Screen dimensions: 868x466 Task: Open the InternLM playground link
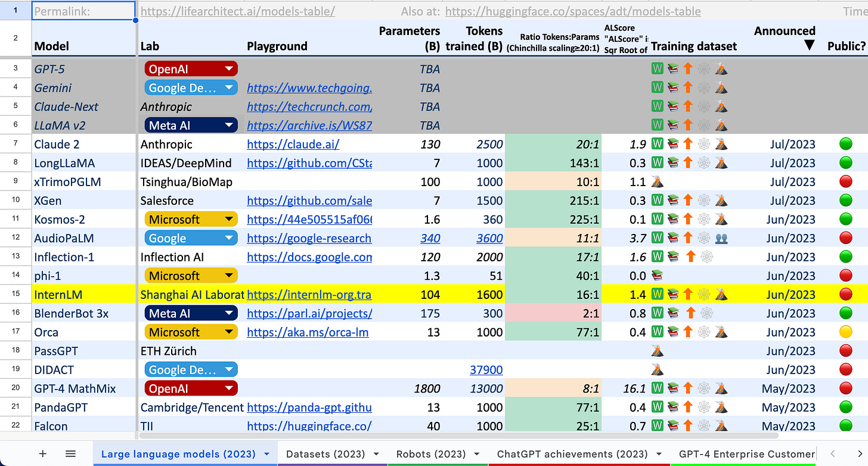click(x=309, y=294)
